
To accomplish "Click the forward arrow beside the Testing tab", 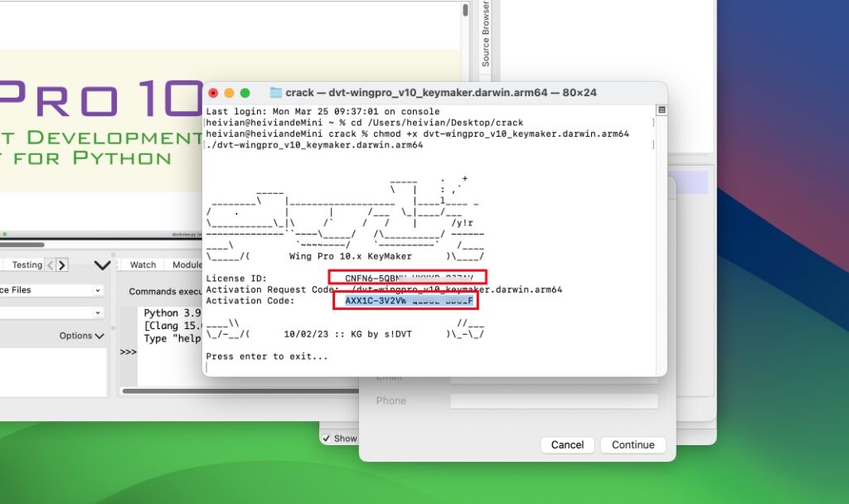I will click(x=62, y=264).
